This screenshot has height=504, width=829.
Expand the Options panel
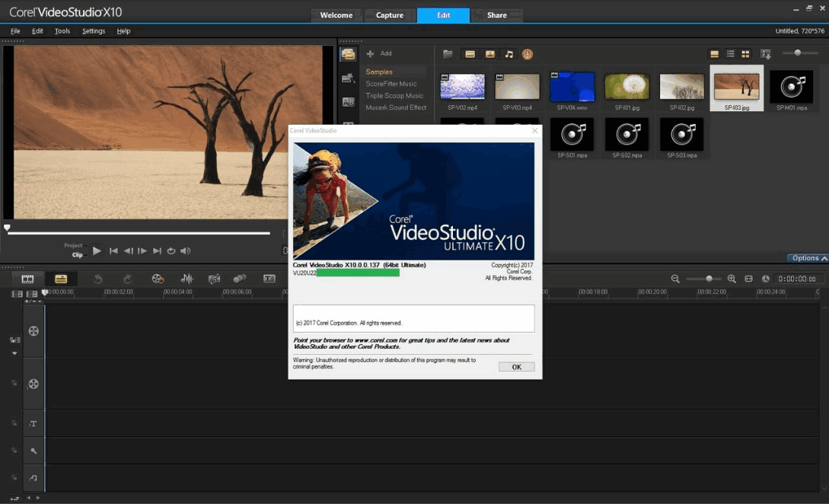coord(808,258)
